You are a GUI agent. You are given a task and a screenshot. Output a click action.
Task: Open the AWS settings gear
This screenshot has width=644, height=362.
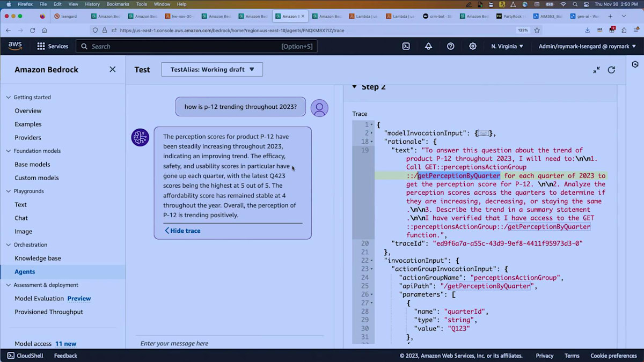click(x=473, y=46)
